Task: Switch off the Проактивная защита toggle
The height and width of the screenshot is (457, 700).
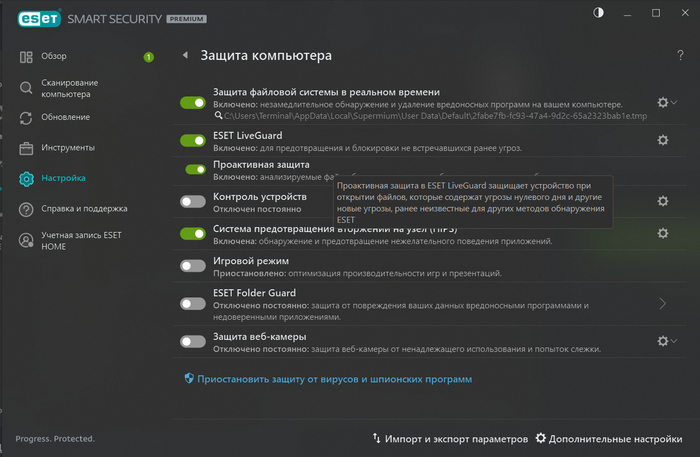Action: coord(195,169)
